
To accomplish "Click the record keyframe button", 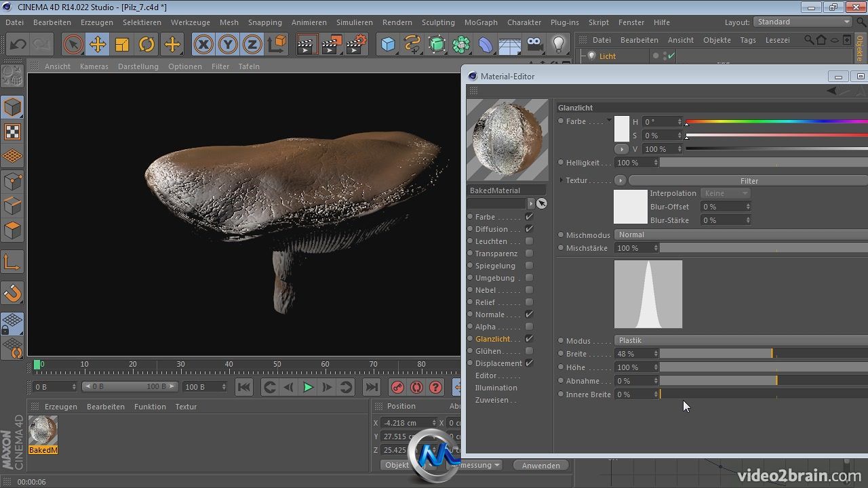I will click(398, 387).
